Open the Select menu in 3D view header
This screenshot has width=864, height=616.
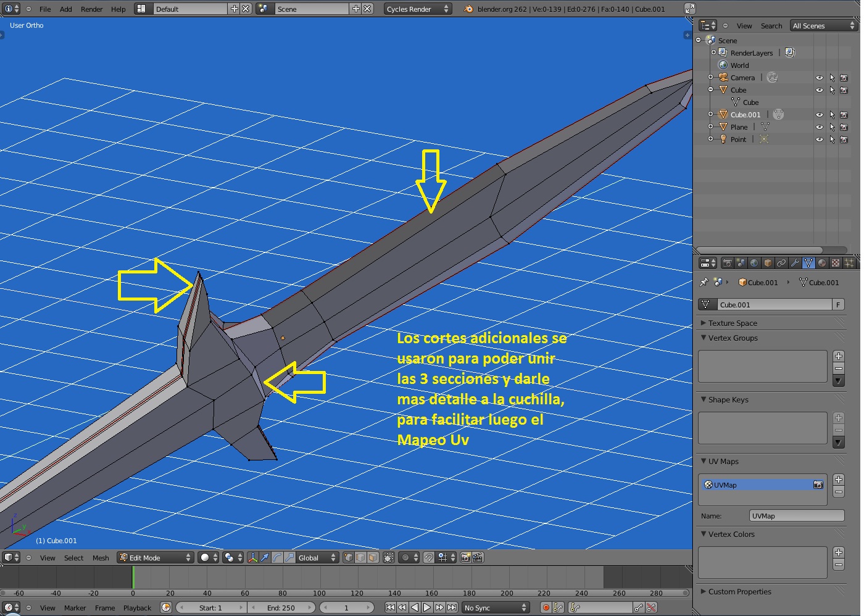coord(73,558)
